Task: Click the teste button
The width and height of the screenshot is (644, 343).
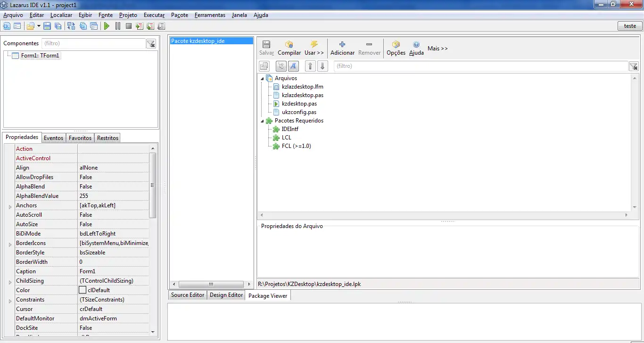Action: point(630,26)
